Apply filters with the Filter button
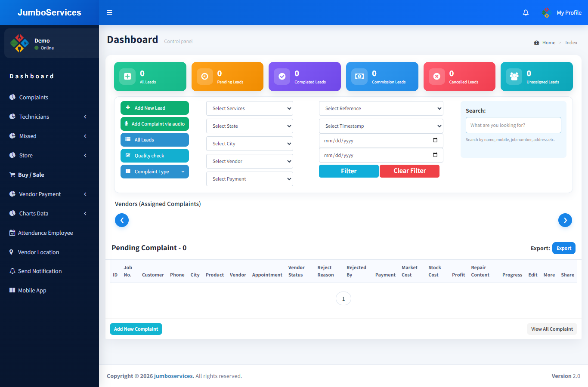 pos(349,171)
